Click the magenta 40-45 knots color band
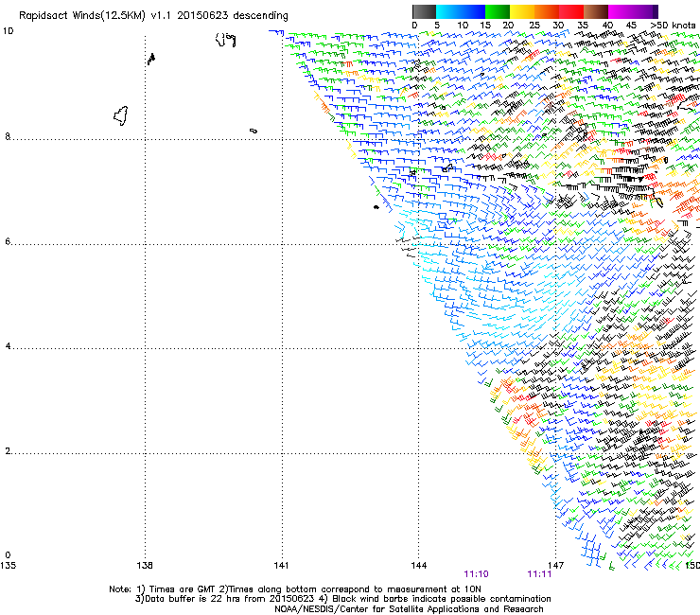The image size is (700, 615). point(621,11)
